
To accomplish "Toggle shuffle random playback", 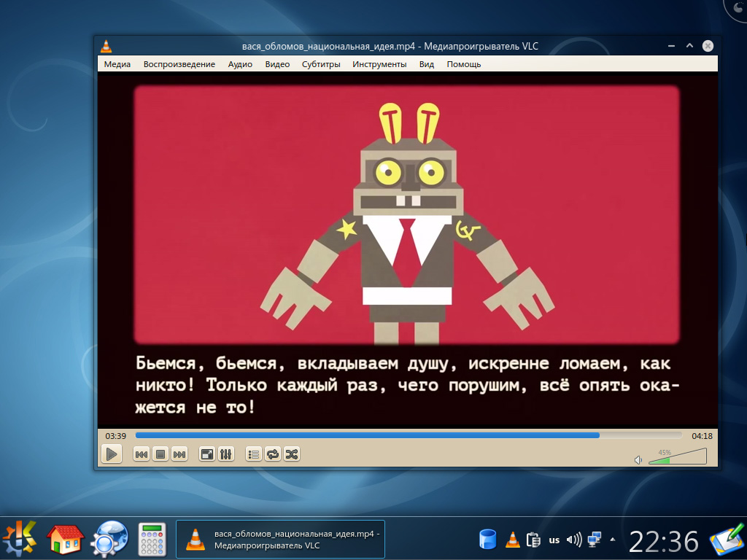I will click(292, 454).
